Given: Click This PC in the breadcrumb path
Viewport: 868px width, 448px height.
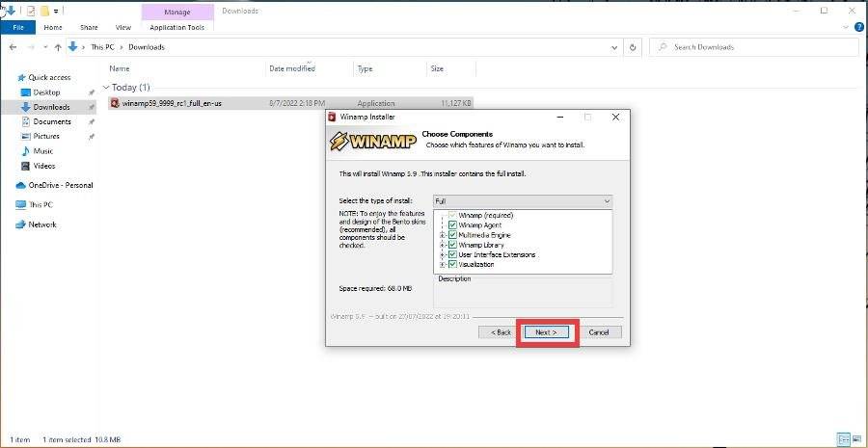Looking at the screenshot, I should click(x=102, y=47).
